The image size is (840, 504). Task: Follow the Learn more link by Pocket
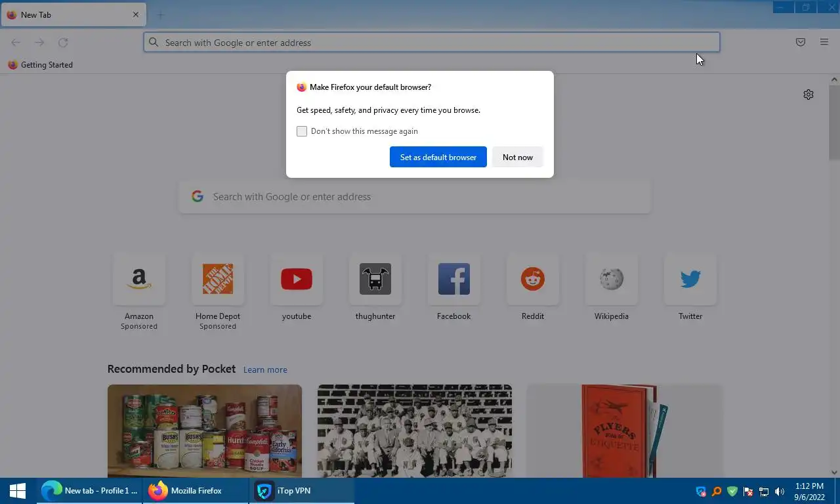click(265, 369)
